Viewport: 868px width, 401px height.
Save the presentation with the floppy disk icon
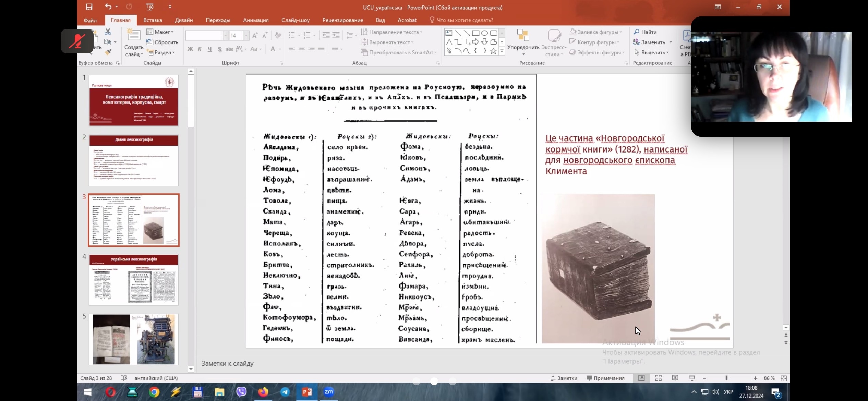tap(89, 7)
